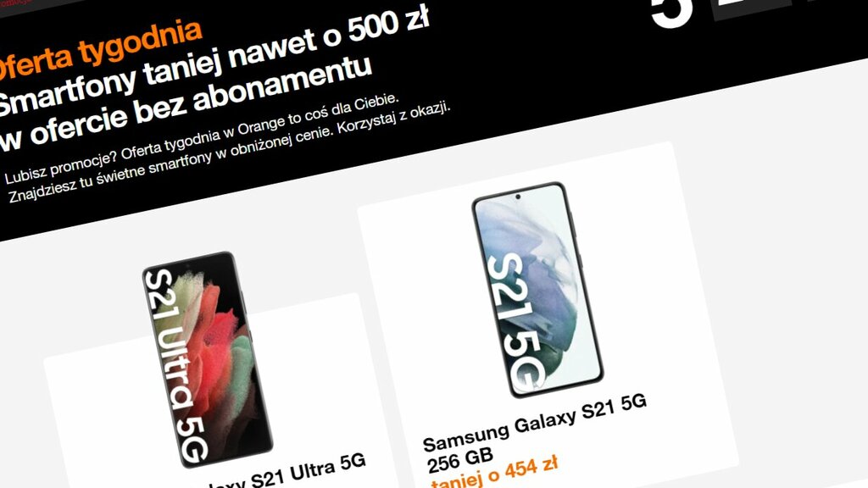This screenshot has height=488, width=868.
Task: Click the 'S21 5G' label on the phone screen
Action: click(x=515, y=321)
